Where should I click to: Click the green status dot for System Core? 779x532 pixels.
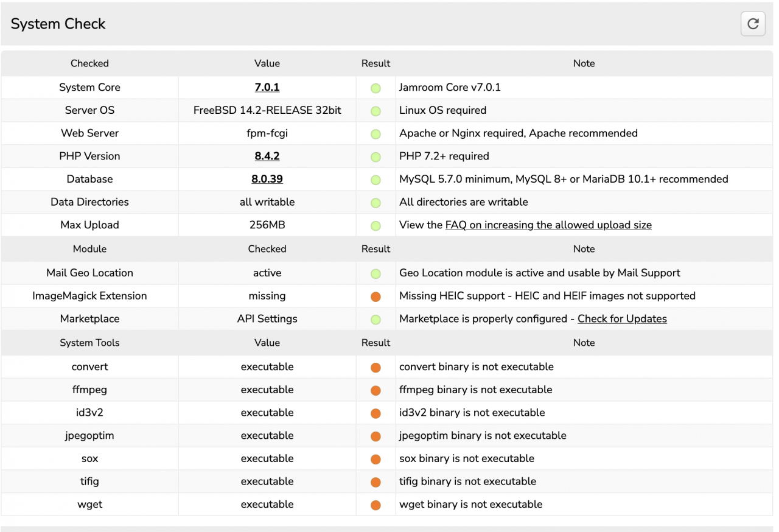pos(376,88)
